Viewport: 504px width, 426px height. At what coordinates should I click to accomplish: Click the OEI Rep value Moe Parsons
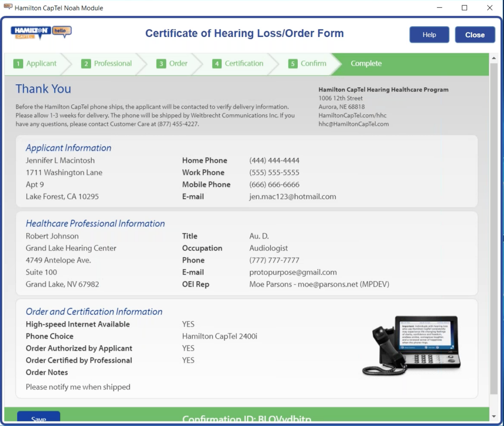pos(319,284)
